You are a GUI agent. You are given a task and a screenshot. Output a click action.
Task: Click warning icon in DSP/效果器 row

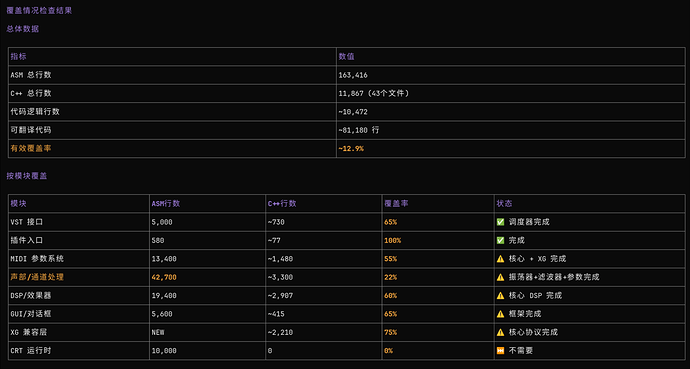pyautogui.click(x=500, y=296)
